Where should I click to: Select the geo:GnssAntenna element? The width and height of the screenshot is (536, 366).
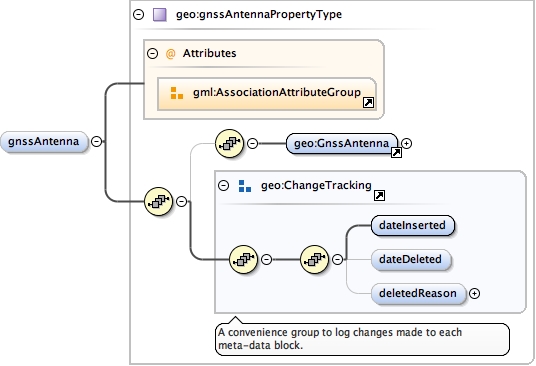coord(342,144)
